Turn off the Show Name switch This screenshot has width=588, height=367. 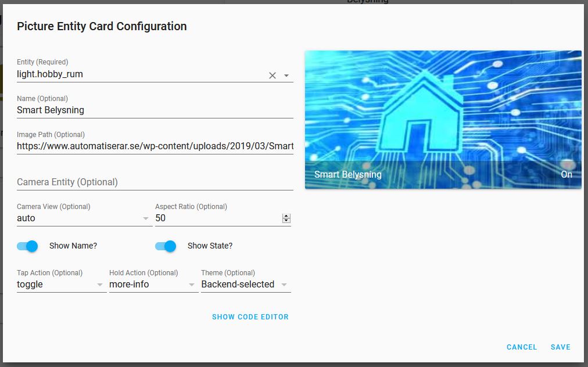click(27, 246)
